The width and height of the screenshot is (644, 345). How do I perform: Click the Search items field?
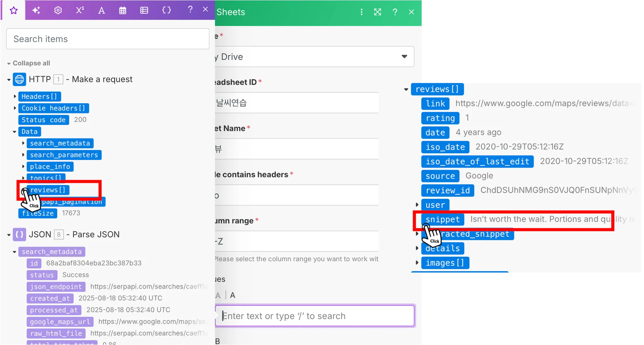(x=108, y=39)
